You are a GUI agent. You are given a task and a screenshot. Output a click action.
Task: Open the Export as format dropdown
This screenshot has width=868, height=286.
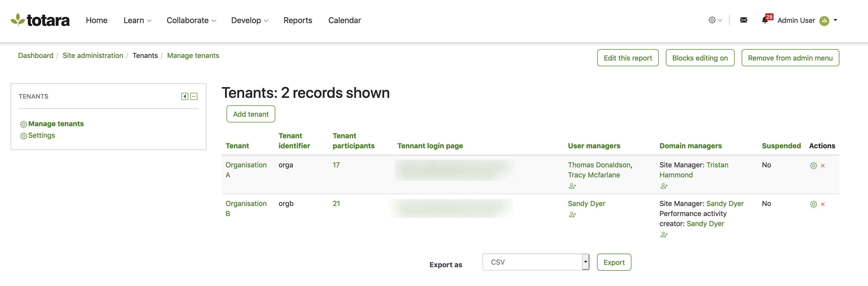[536, 262]
